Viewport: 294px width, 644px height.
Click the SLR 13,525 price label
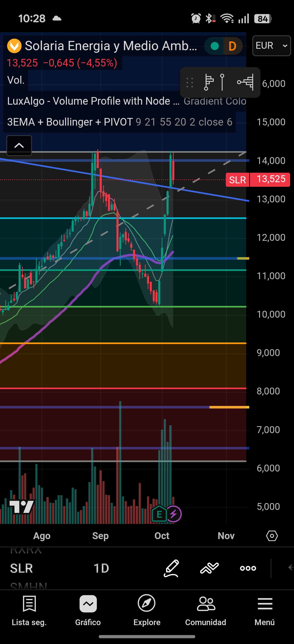[x=258, y=179]
